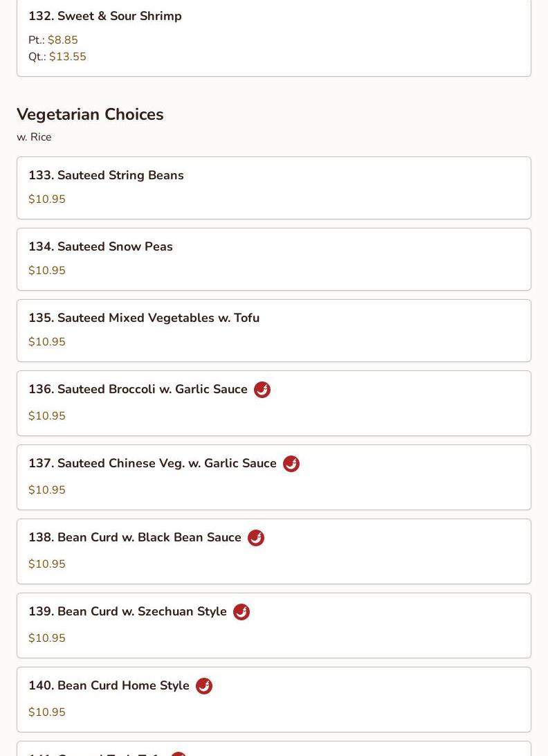Select 133. Sauteed String Beans
Screen dimensions: 548x756
pos(274,188)
